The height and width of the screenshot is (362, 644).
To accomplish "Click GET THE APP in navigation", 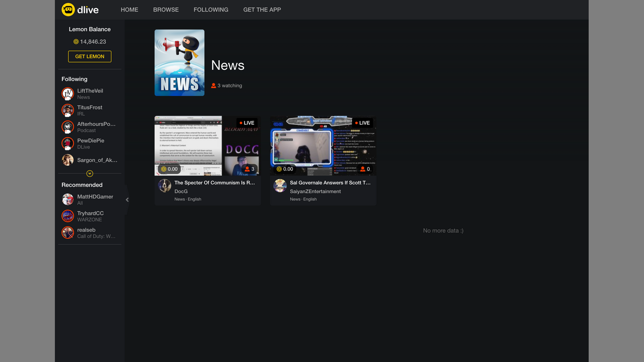I will (x=262, y=10).
